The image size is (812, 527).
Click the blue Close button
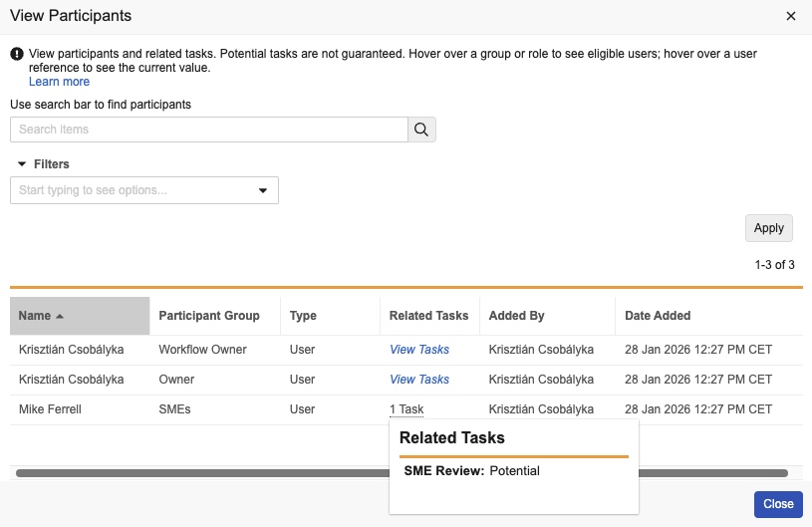(x=777, y=504)
